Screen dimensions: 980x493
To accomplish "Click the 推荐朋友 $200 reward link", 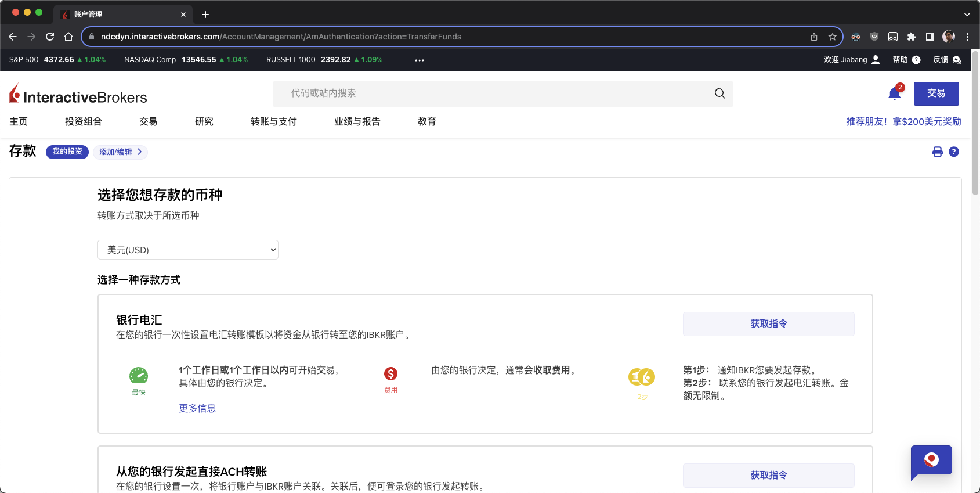I will (903, 121).
